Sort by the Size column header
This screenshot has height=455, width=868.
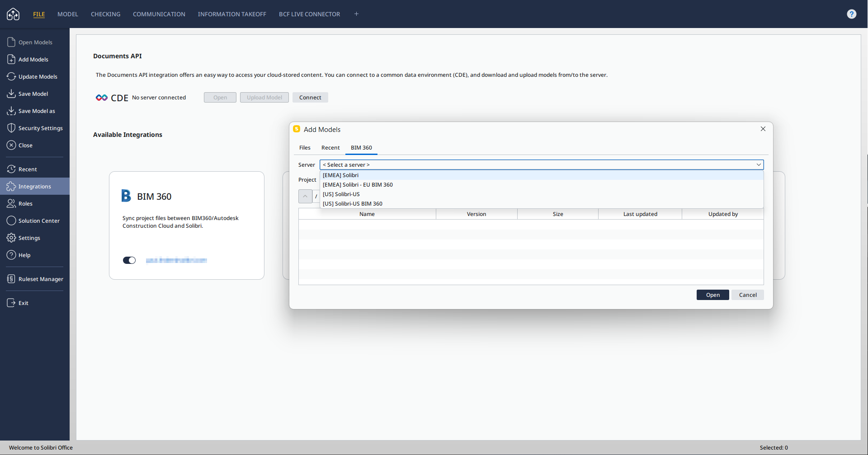(558, 214)
